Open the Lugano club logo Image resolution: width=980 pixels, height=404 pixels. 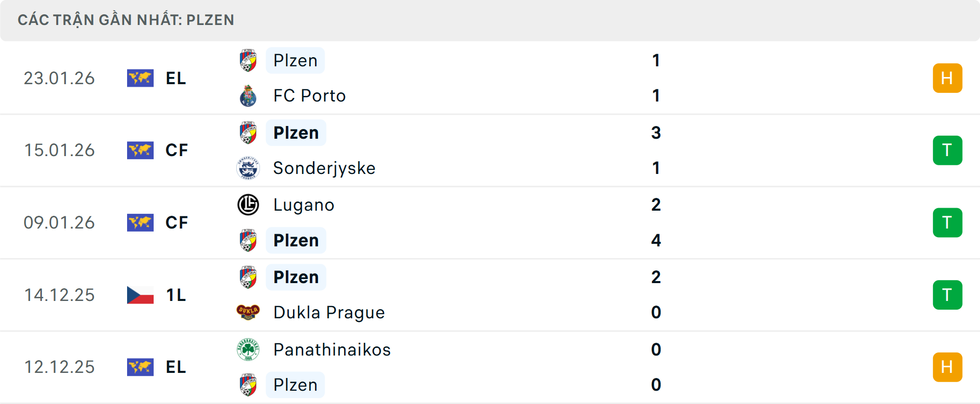pyautogui.click(x=249, y=205)
